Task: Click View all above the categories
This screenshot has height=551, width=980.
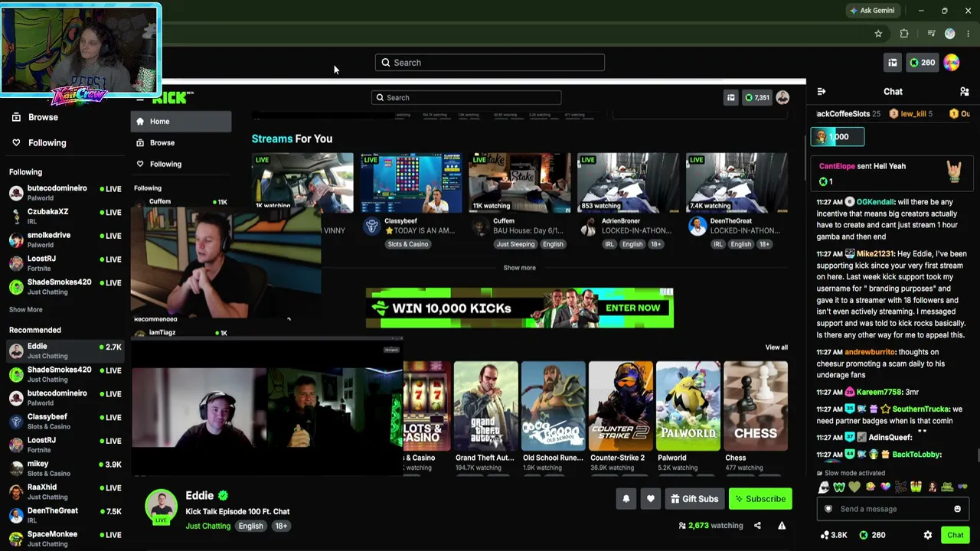Action: pyautogui.click(x=776, y=347)
